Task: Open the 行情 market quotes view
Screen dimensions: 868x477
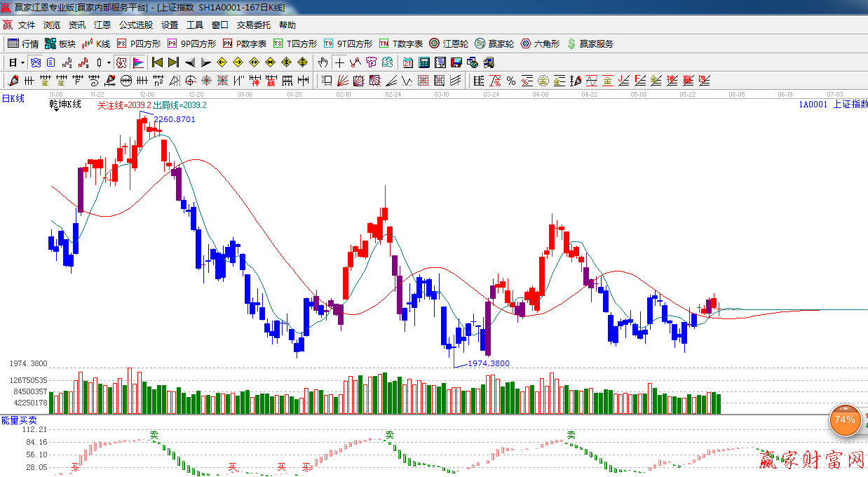Action: 23,43
